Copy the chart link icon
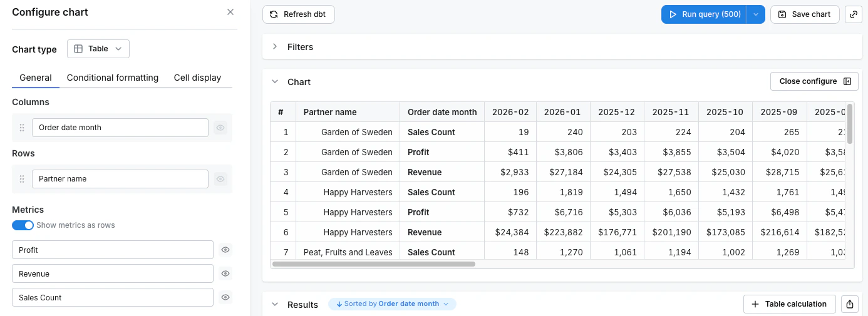 coord(854,14)
